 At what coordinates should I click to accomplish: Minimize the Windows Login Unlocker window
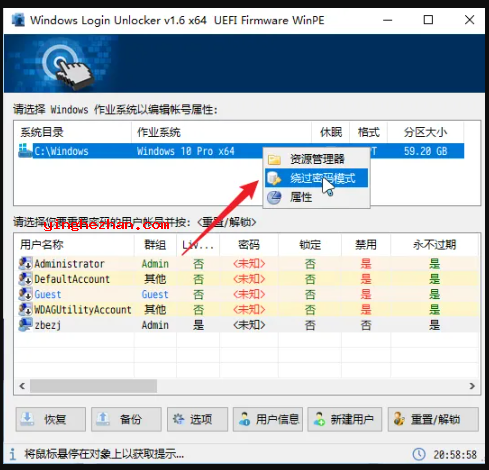[x=387, y=20]
